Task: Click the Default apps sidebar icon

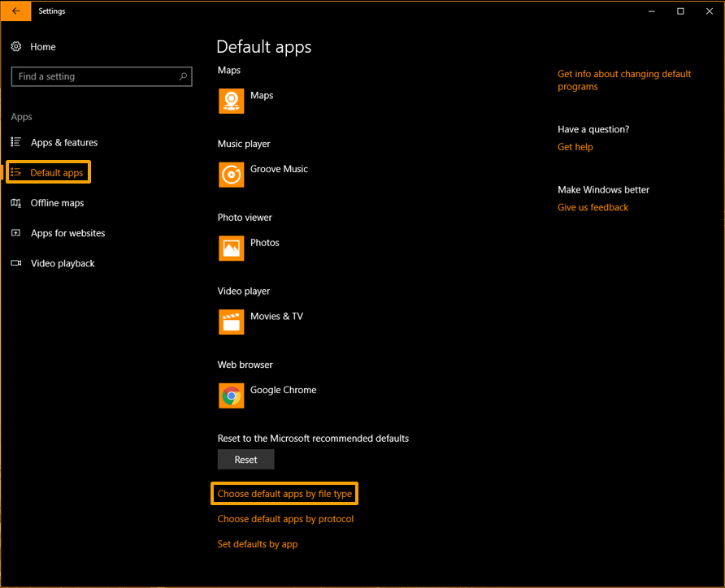Action: pyautogui.click(x=16, y=172)
